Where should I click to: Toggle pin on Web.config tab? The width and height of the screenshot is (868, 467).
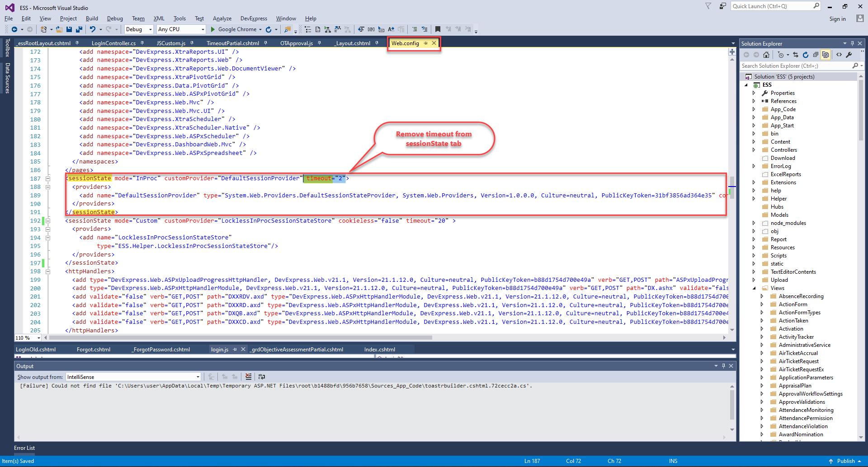[425, 43]
